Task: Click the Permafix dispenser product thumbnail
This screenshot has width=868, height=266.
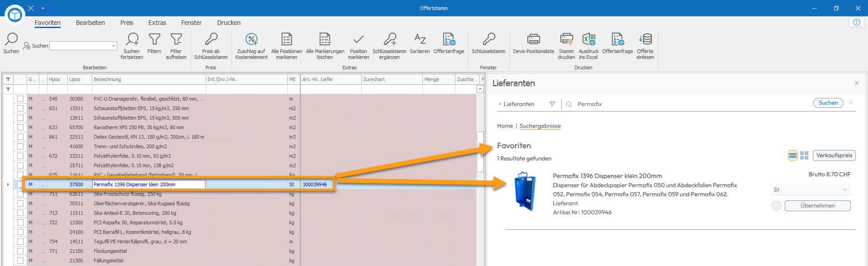Action: tap(526, 191)
